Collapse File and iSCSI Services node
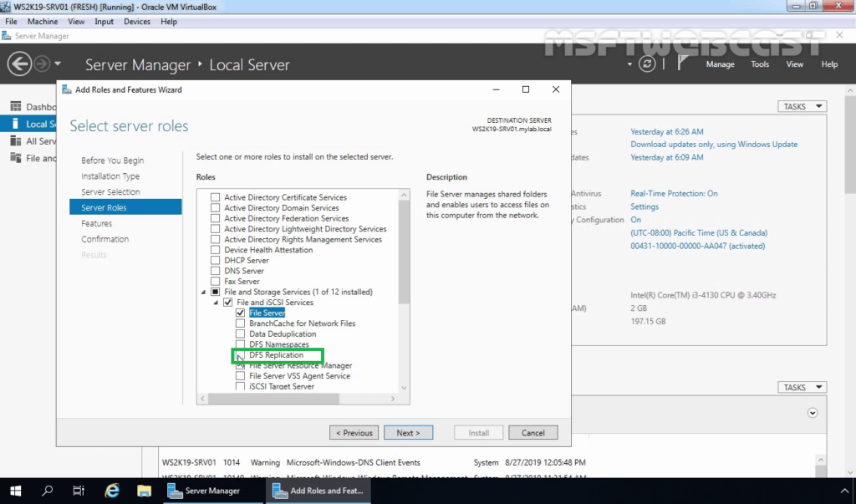This screenshot has width=856, height=504. [216, 303]
